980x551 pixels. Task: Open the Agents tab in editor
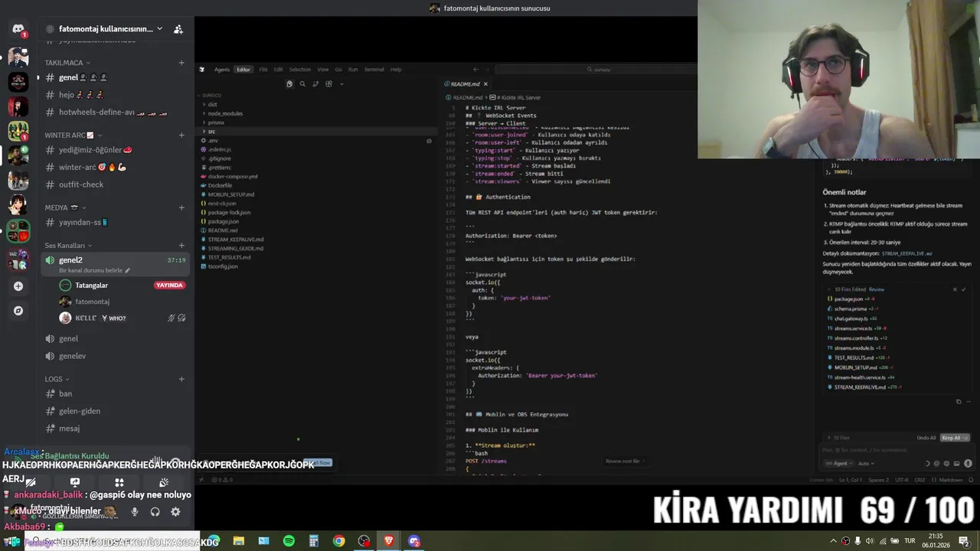click(x=222, y=70)
